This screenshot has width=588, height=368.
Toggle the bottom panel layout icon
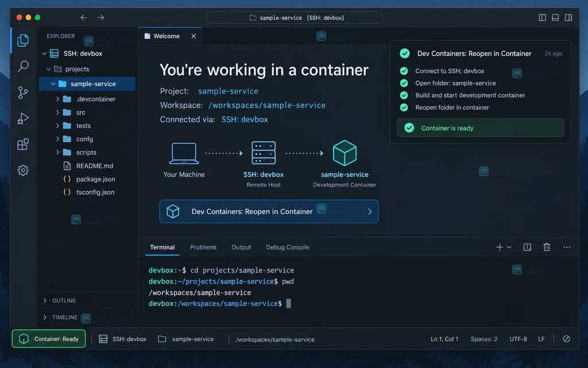pos(555,18)
